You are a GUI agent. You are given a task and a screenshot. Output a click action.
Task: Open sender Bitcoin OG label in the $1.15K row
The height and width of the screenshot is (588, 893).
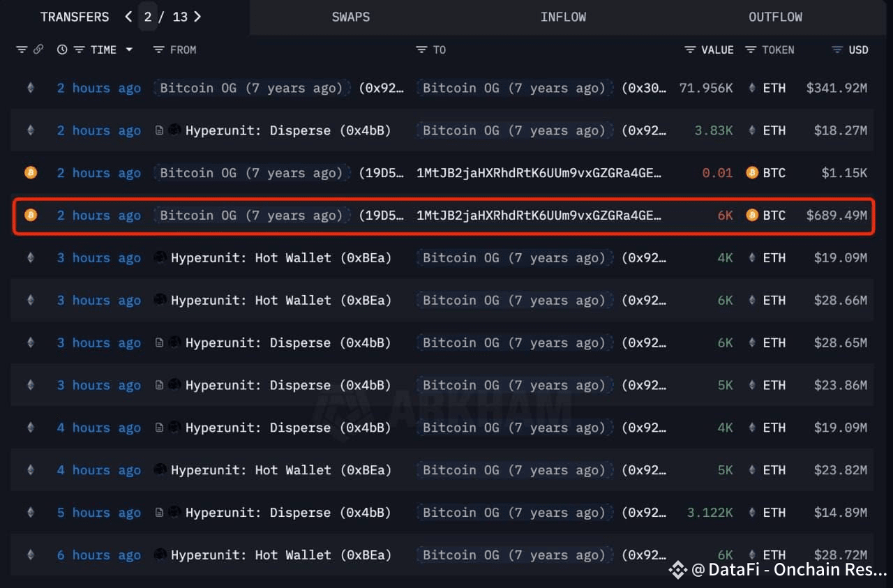(x=253, y=173)
